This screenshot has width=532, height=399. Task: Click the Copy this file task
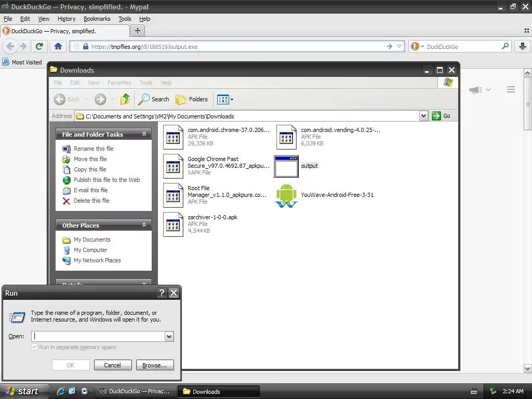point(90,169)
